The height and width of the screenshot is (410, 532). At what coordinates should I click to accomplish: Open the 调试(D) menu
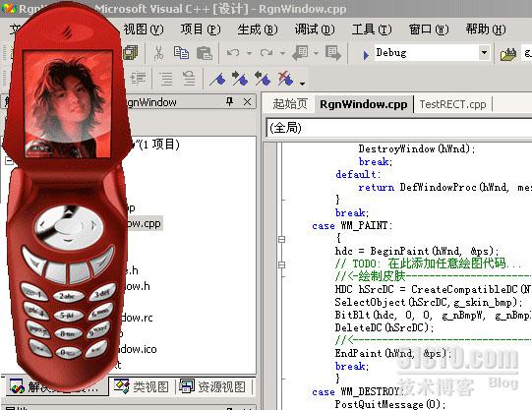315,29
